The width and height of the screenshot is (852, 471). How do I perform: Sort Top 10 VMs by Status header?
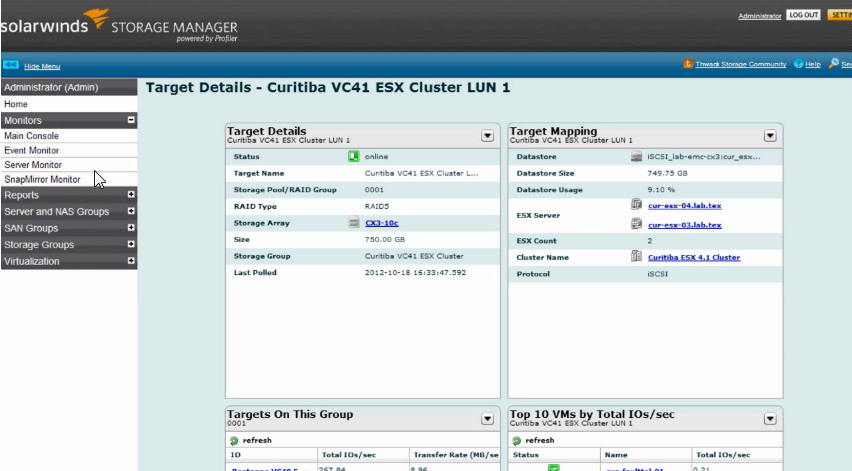point(554,455)
